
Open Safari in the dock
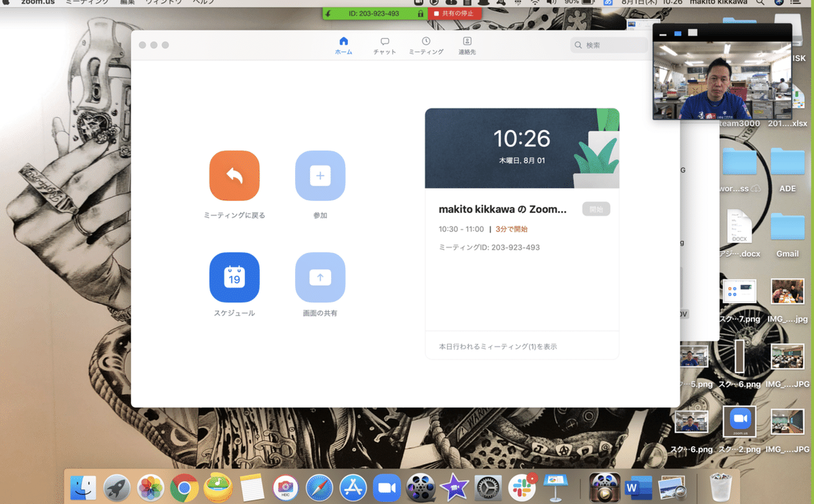pyautogui.click(x=319, y=487)
